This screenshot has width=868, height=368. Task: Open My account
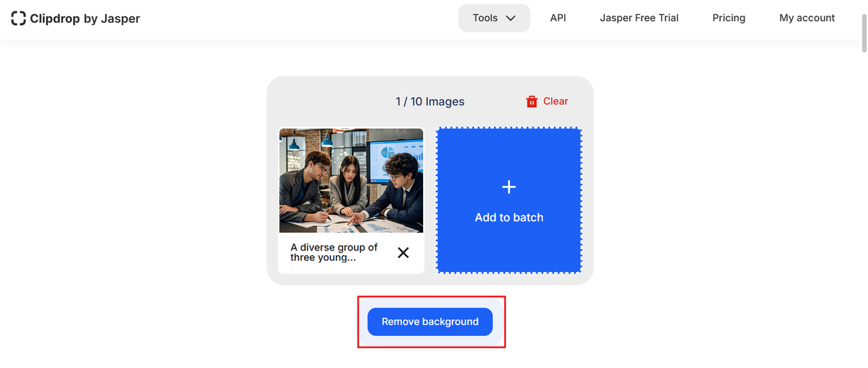807,18
